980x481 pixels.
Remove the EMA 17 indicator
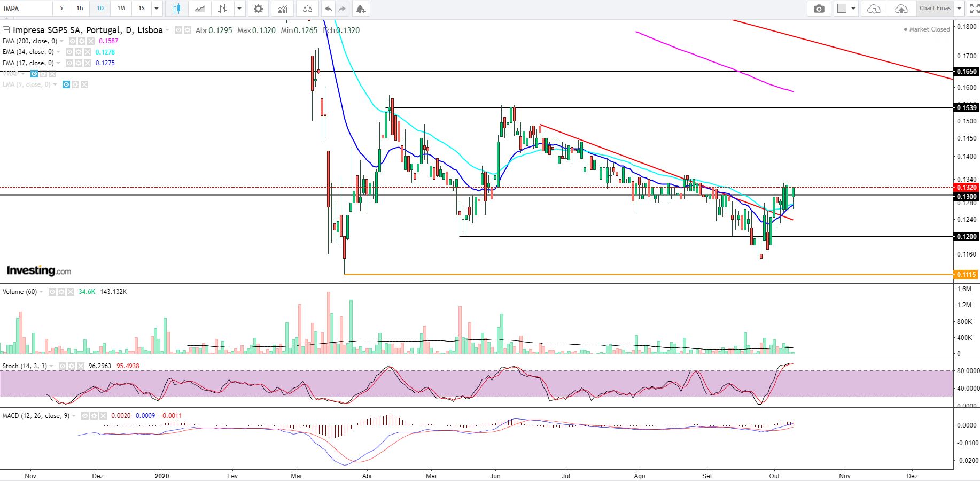87,63
